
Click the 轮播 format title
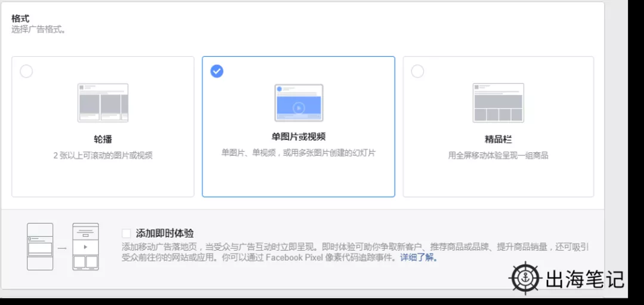click(103, 140)
